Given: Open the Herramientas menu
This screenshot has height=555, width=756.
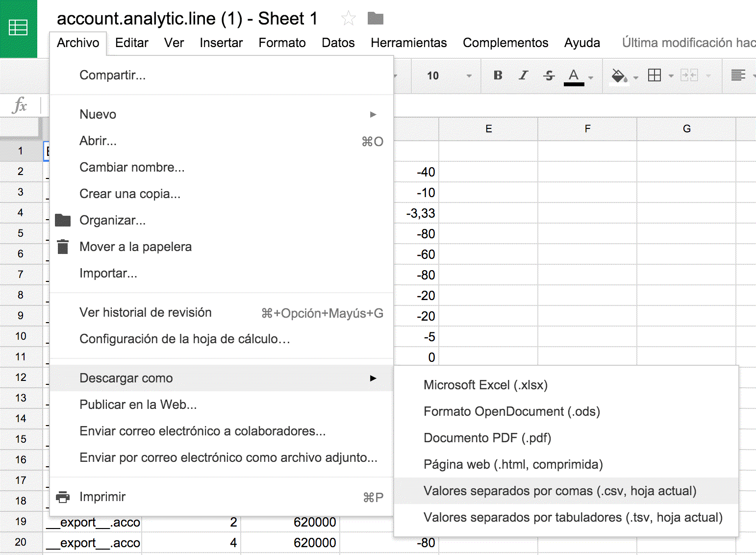Looking at the screenshot, I should tap(408, 43).
